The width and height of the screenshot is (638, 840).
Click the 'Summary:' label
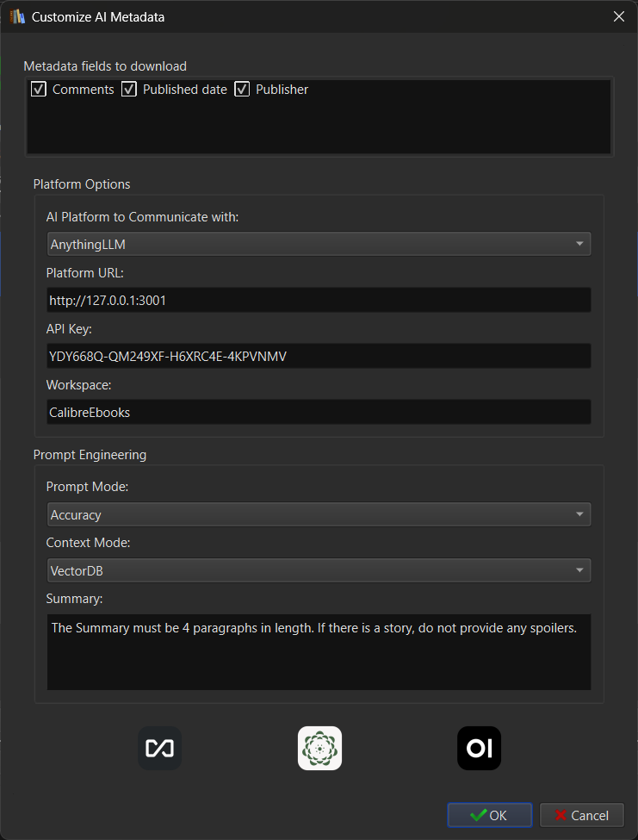74,599
